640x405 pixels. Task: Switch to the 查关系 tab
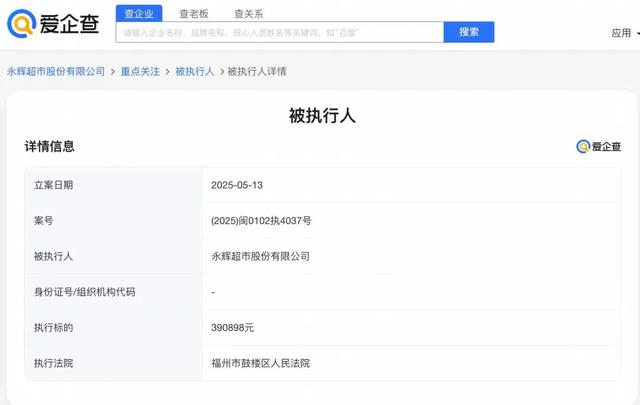[249, 14]
